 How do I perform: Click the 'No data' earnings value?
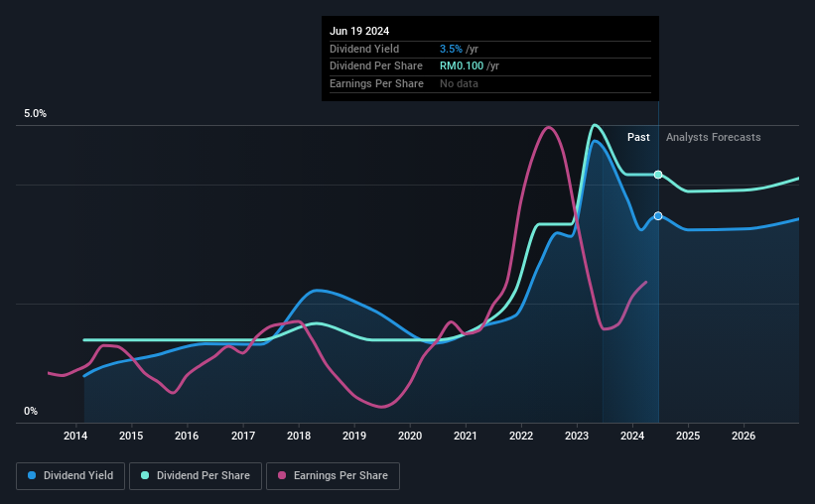point(459,83)
